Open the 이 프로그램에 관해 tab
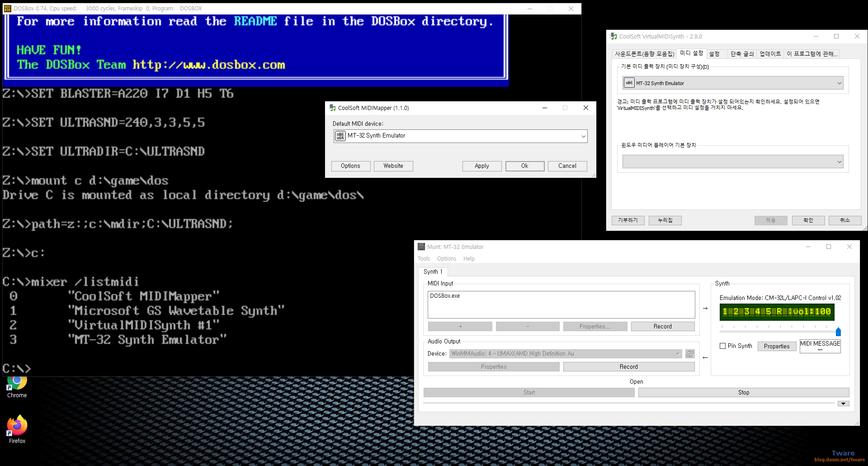Viewport: 868px width, 466px height. coord(811,54)
